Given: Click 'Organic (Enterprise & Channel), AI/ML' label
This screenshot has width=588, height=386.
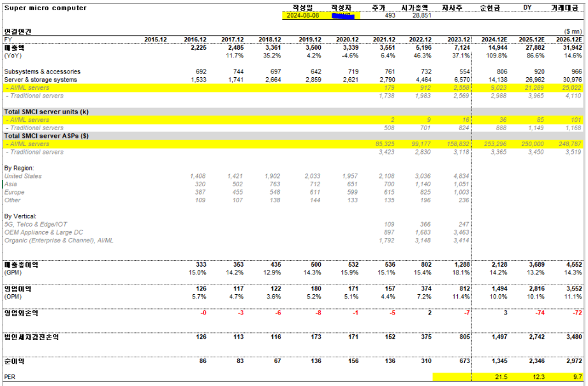Looking at the screenshot, I should point(59,241).
